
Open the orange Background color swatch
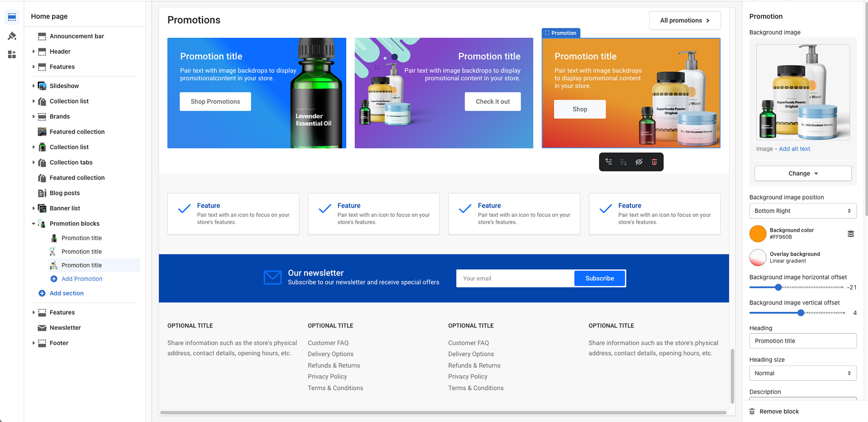click(x=758, y=234)
